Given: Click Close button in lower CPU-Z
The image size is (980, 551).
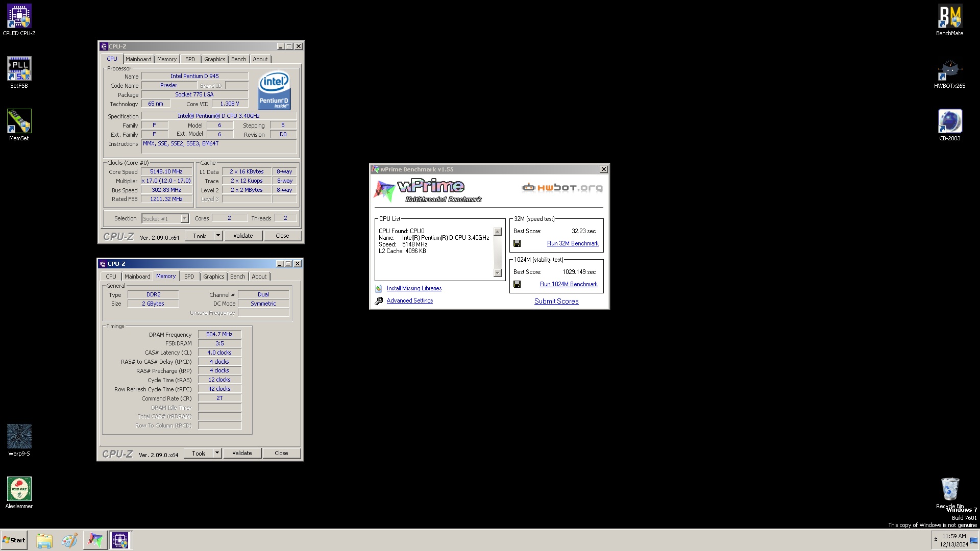Looking at the screenshot, I should (281, 454).
